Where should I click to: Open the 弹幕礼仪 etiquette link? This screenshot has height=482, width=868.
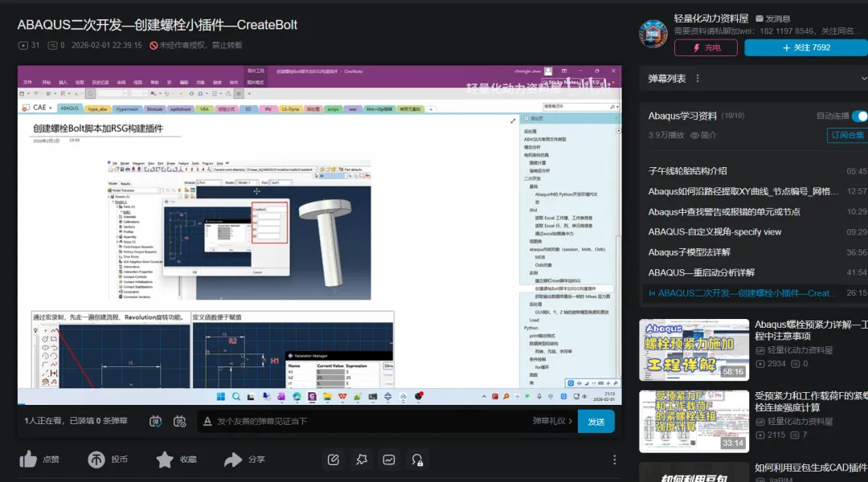[x=552, y=421]
